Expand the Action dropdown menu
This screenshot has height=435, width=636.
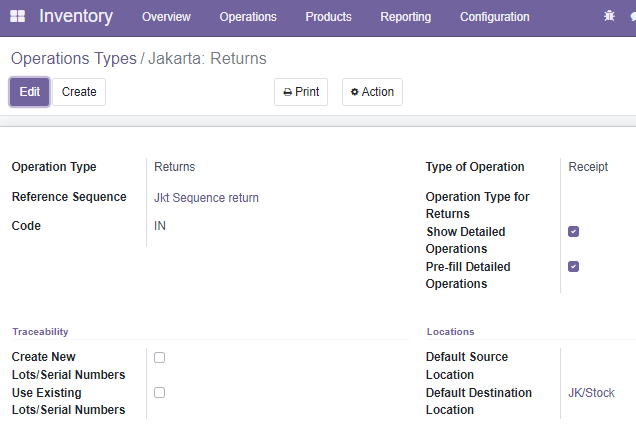coord(372,92)
